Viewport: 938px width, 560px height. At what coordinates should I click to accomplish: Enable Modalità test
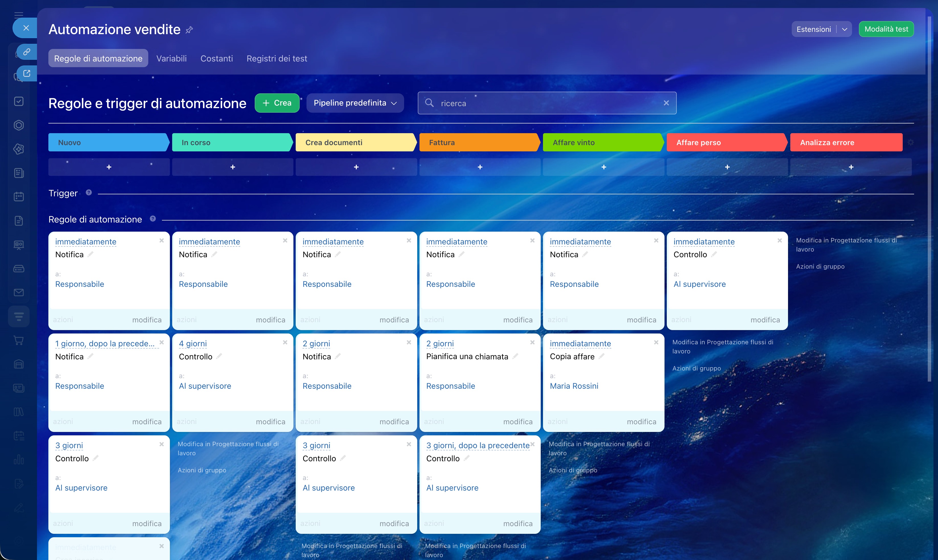point(886,29)
